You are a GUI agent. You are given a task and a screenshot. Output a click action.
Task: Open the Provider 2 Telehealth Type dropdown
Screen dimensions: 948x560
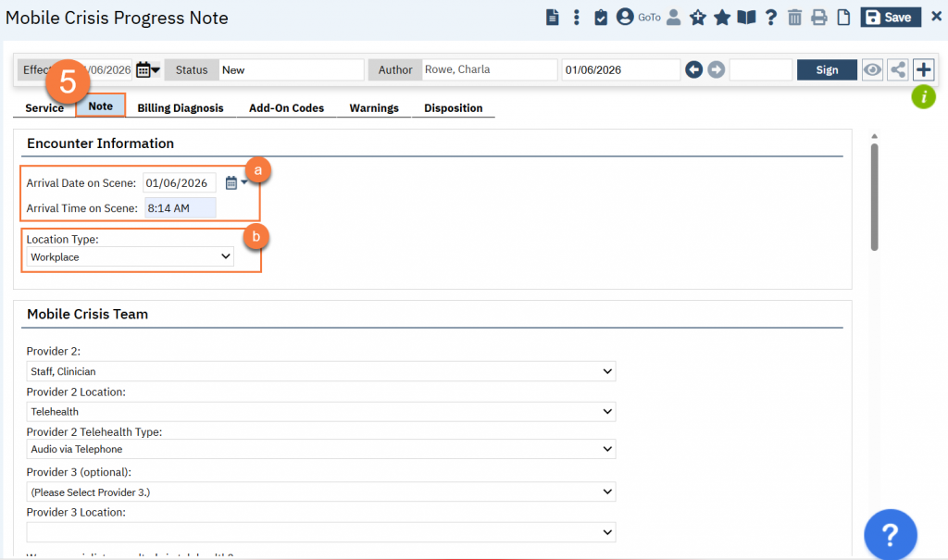point(321,450)
